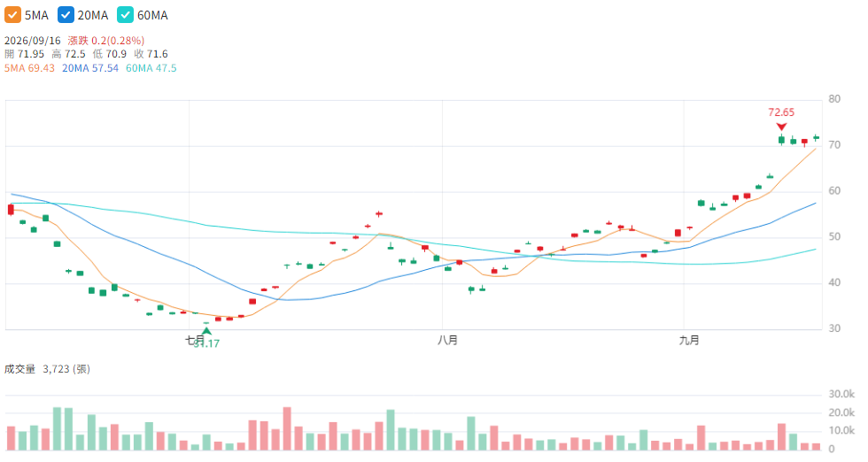
Task: Click the green 31.17 low marker triangle
Action: tap(206, 331)
